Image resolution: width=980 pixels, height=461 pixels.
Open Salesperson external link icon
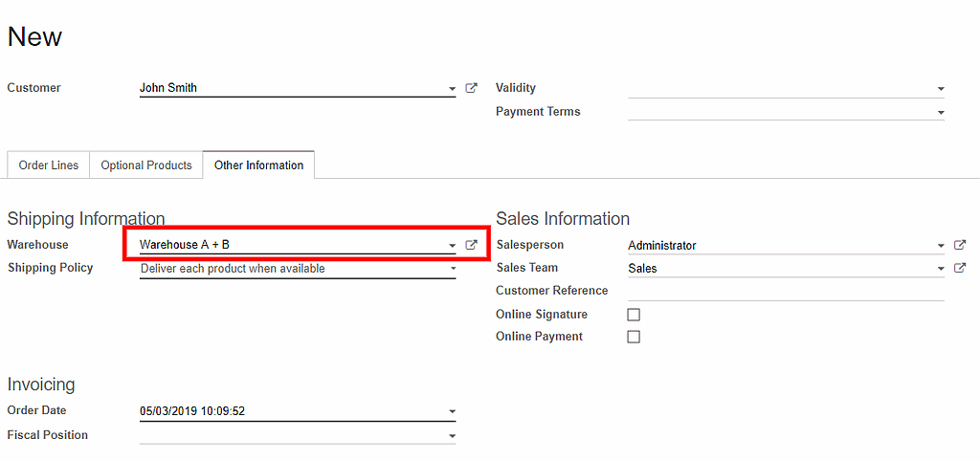coord(960,246)
